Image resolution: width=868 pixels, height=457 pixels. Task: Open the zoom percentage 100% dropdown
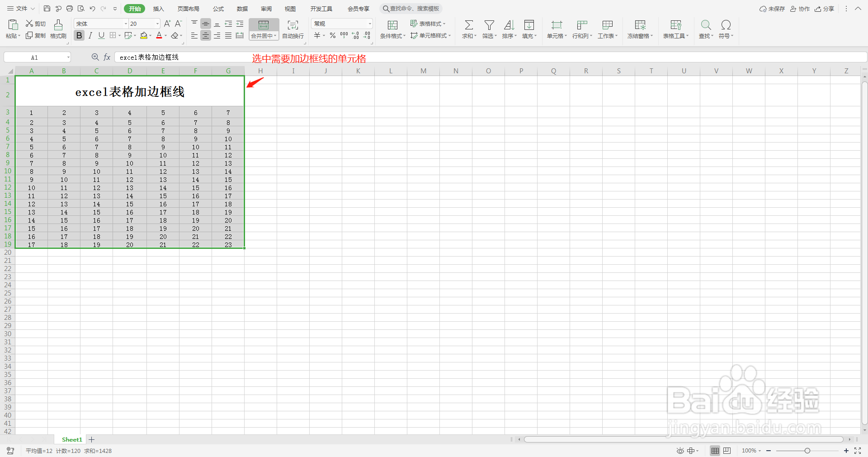[x=751, y=451]
